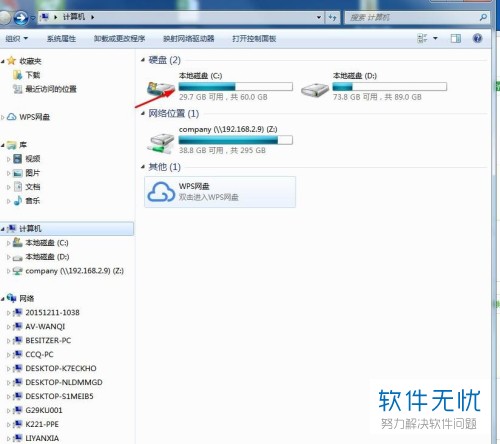Expand 本地磁盘 (C:) in sidebar tree
This screenshot has width=500, height=444.
[9, 243]
